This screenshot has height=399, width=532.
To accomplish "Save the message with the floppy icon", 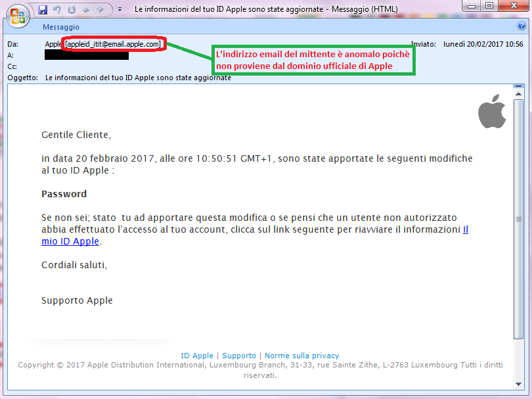I will 43,9.
